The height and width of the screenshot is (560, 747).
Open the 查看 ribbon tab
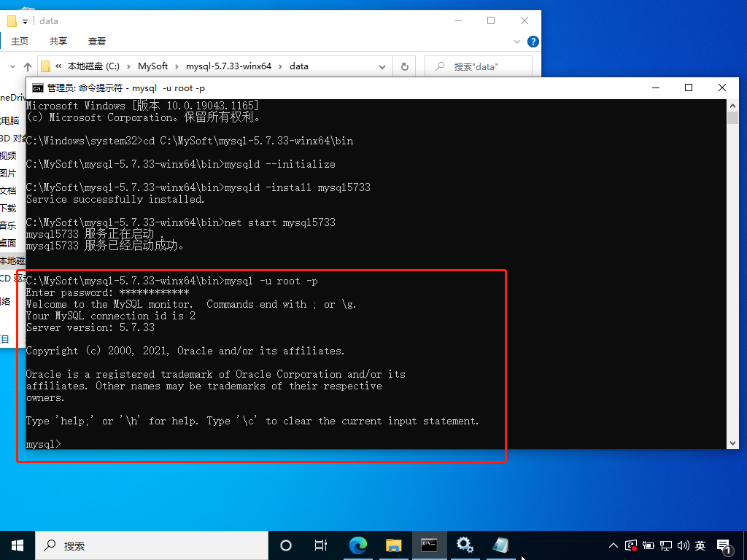(97, 42)
